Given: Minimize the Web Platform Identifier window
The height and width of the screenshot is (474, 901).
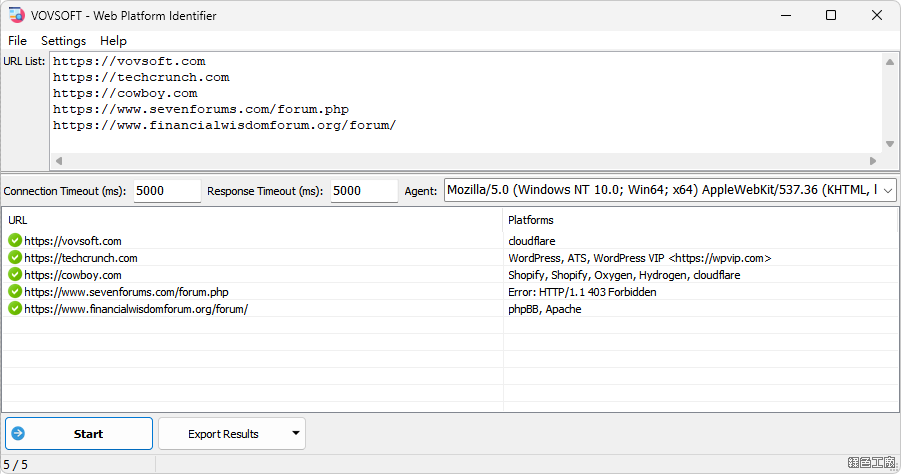Looking at the screenshot, I should point(786,16).
